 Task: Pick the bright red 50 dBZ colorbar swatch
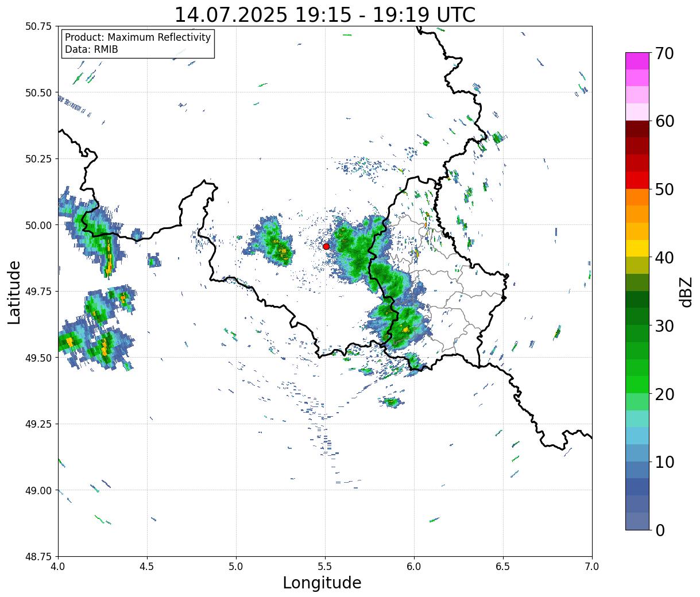[x=637, y=181]
